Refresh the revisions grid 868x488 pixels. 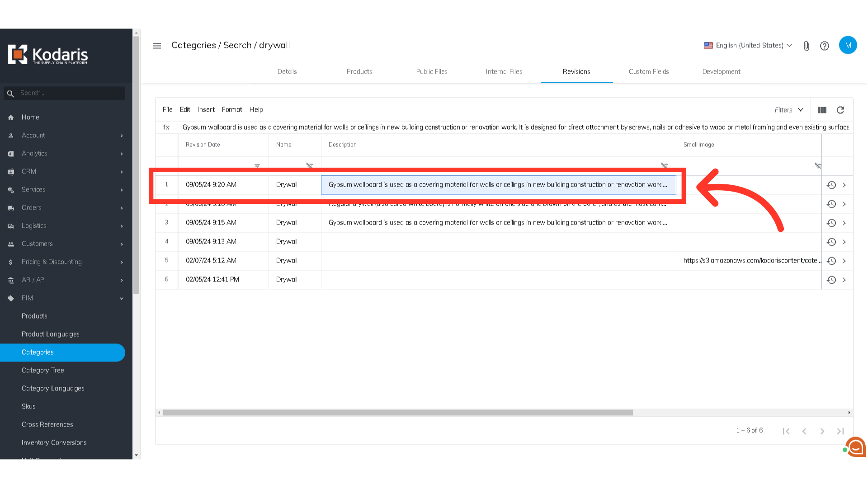click(x=840, y=110)
